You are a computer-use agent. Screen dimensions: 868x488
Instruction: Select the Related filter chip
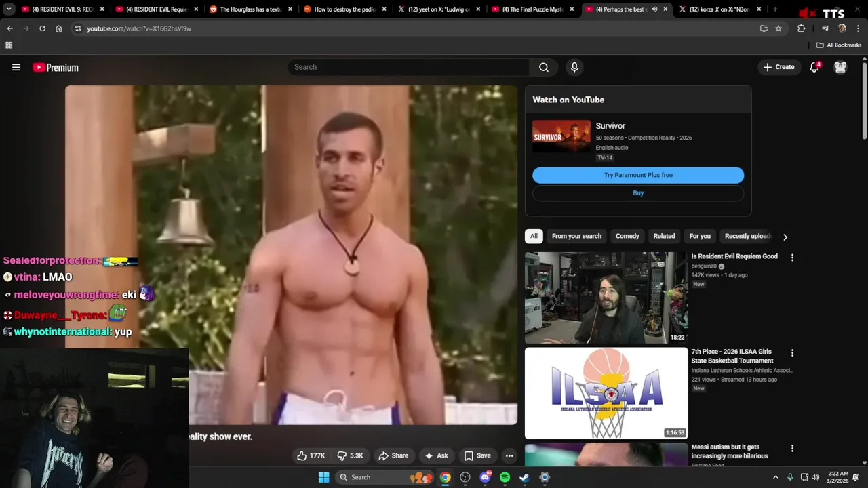point(664,236)
